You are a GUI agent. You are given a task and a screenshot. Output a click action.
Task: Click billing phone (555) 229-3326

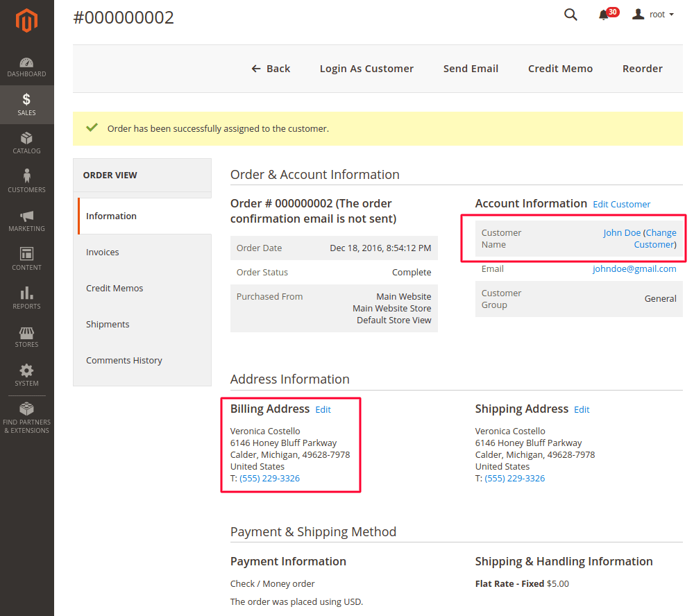click(x=269, y=479)
